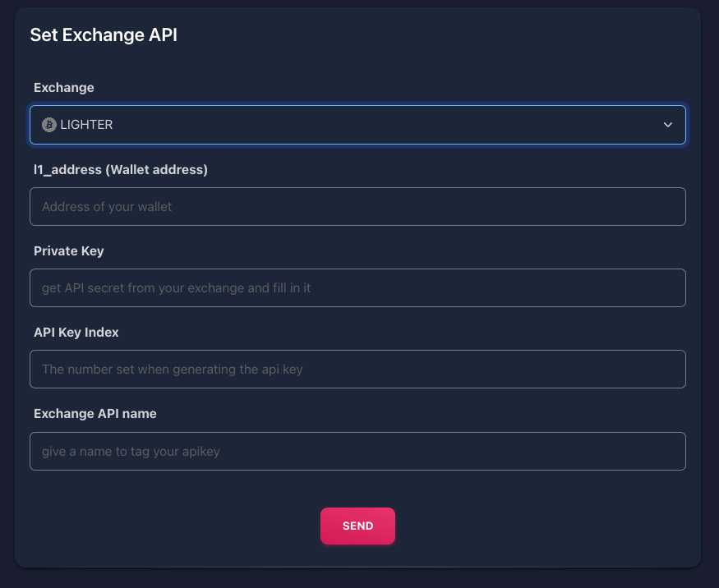Select the LIGHTER text in Exchange combo box
Viewport: 719px width, 588px height.
pos(86,125)
